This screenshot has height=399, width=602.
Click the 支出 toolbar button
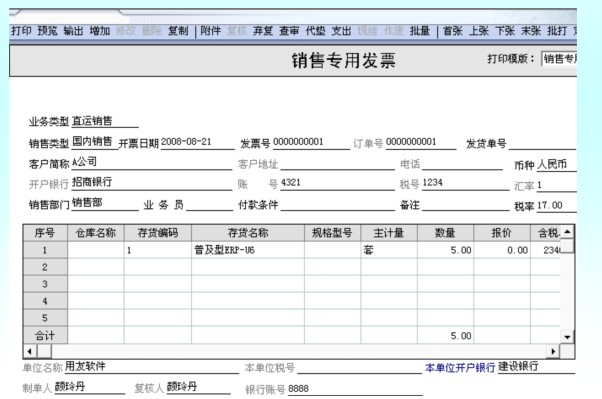(341, 31)
